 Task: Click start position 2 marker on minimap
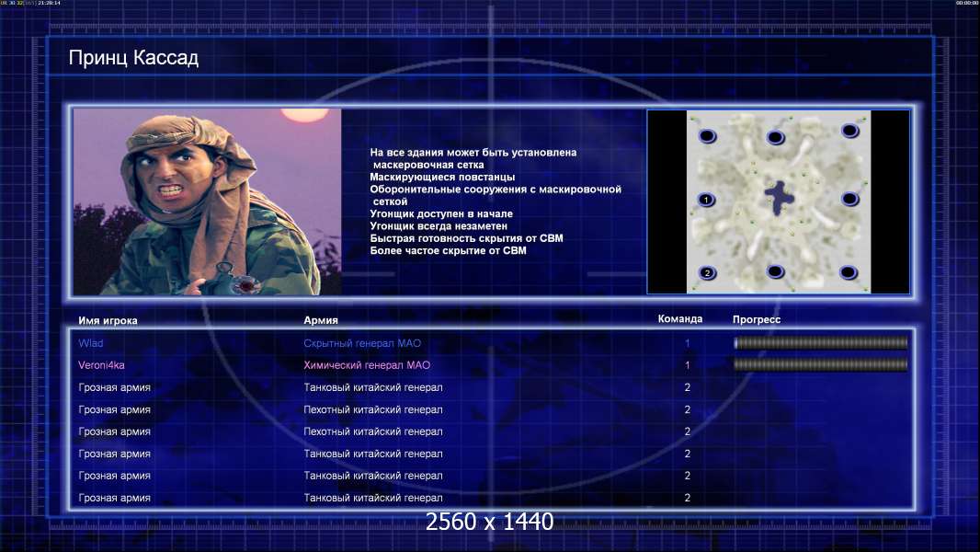point(708,273)
